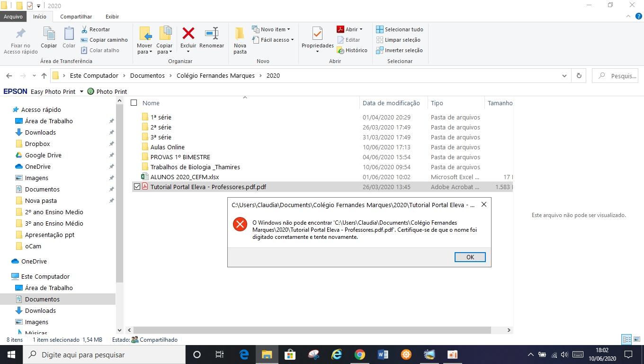This screenshot has width=644, height=364.
Task: Select ALUNOS 2020_CEFM.xlsx file
Action: (x=185, y=177)
